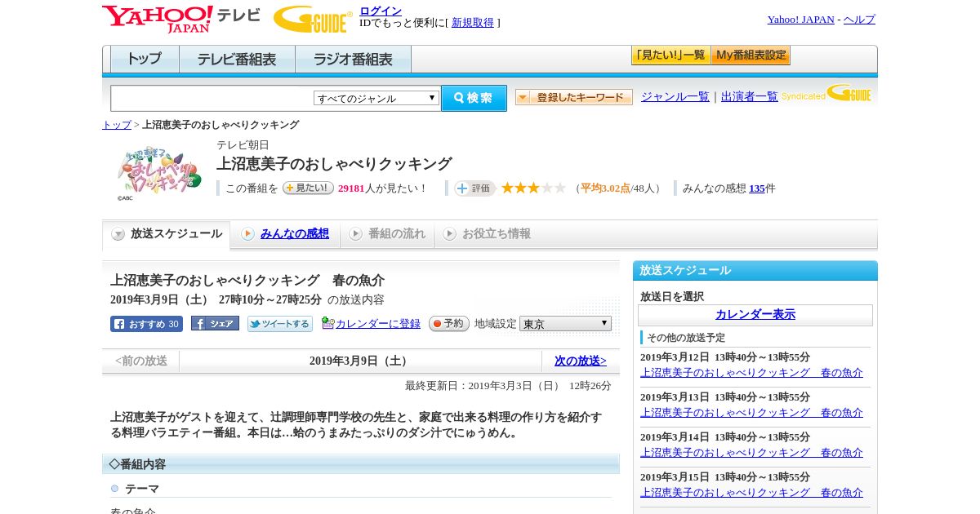
Task: Click the Facebook おすすめ 30 button
Action: point(146,324)
